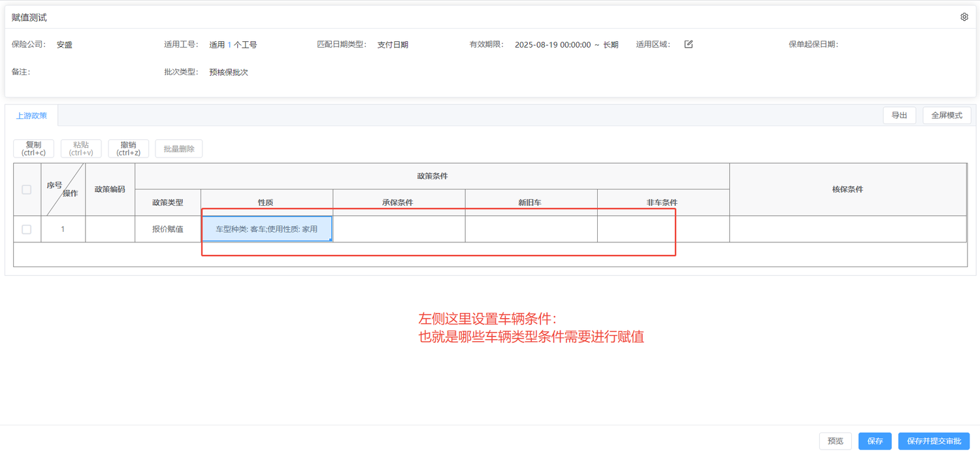Click the 非车条件 column header

point(663,203)
